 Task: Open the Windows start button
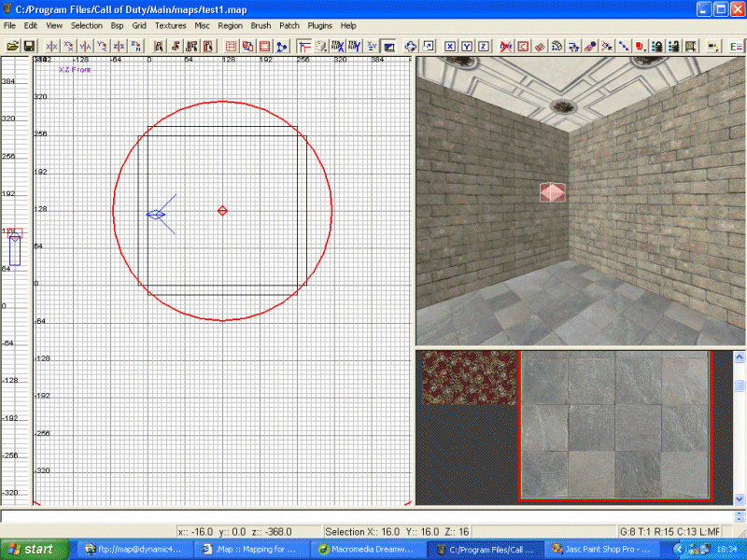tap(35, 549)
